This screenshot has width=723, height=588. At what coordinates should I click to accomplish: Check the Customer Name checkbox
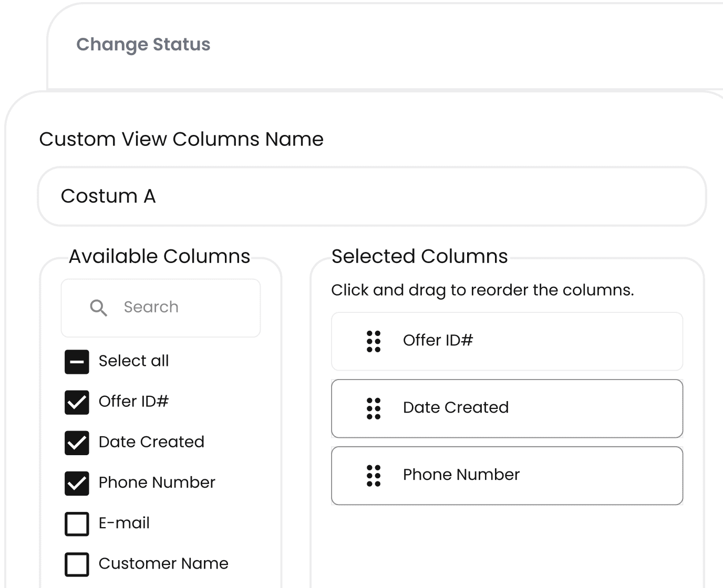[77, 564]
